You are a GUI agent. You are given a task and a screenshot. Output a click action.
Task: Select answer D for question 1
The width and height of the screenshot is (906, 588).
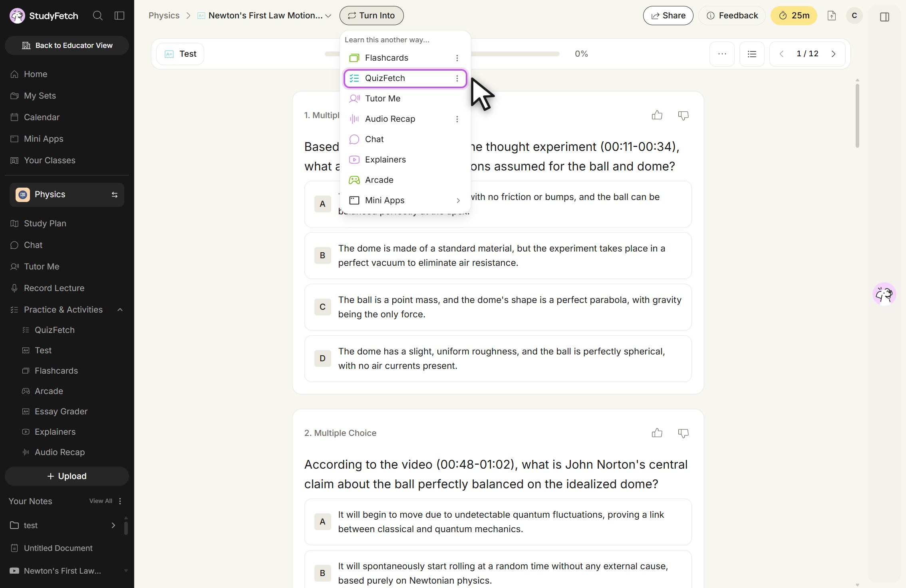[x=498, y=358]
